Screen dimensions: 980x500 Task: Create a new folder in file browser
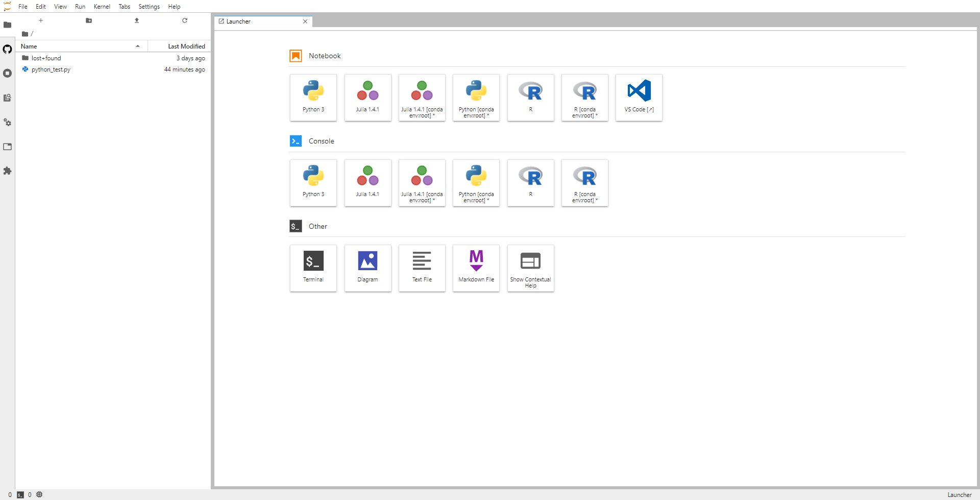[x=89, y=20]
